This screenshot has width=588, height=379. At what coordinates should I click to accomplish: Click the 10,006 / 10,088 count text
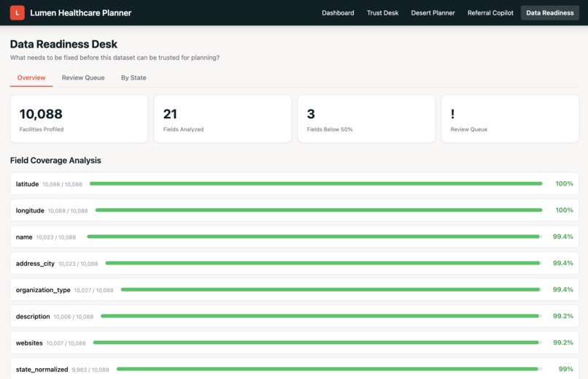point(74,317)
